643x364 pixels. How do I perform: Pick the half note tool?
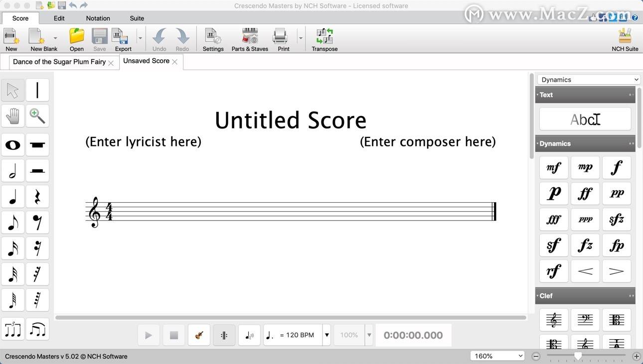point(12,171)
